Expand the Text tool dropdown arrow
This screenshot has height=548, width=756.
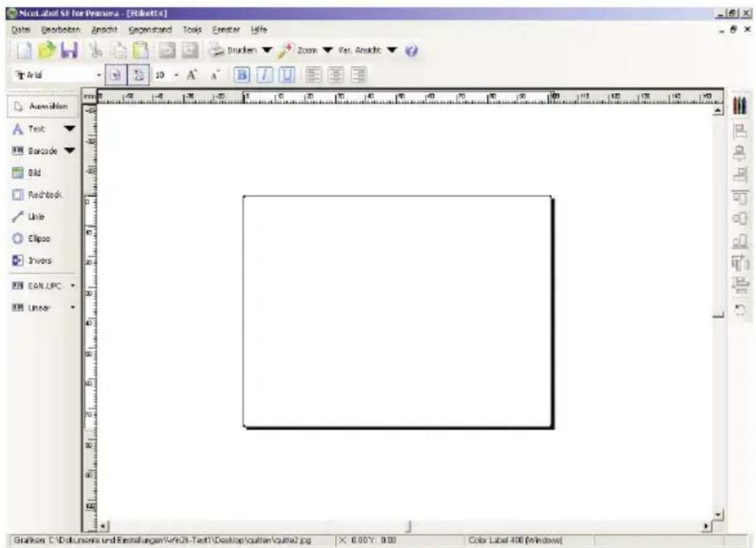pyautogui.click(x=70, y=129)
